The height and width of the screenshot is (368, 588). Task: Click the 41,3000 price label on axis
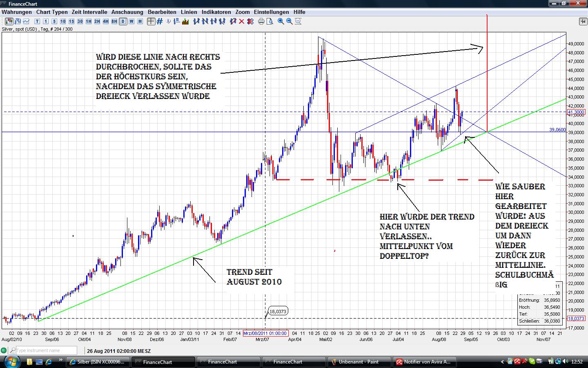(576, 112)
